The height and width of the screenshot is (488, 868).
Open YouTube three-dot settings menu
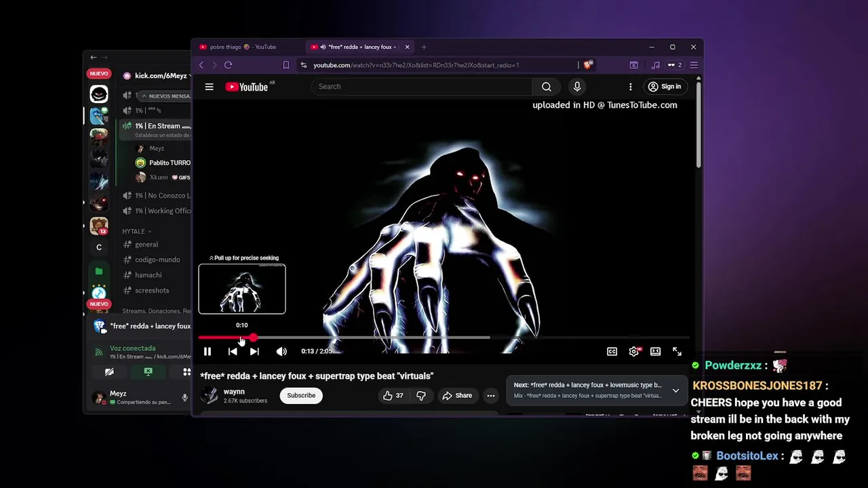pos(631,87)
